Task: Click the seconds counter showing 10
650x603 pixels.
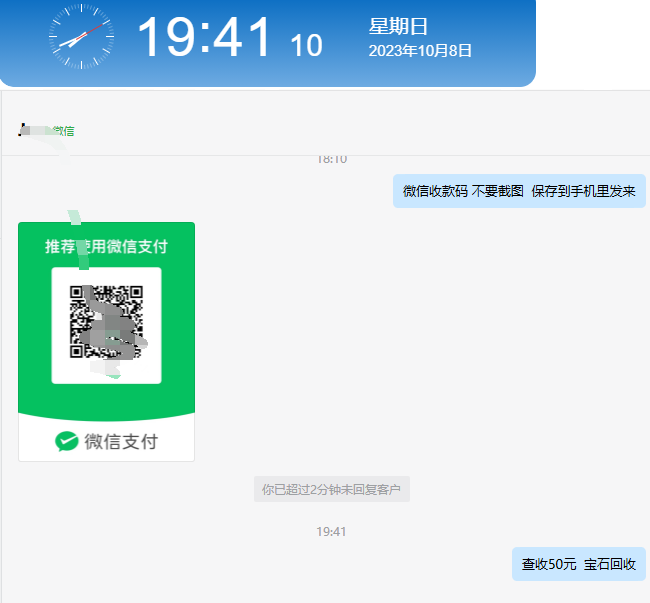Action: pos(306,45)
